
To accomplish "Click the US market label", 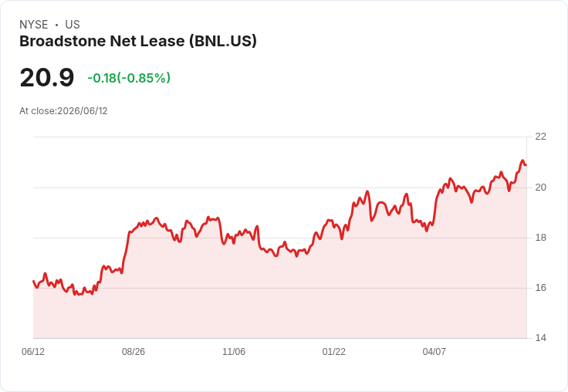I will (x=73, y=25).
